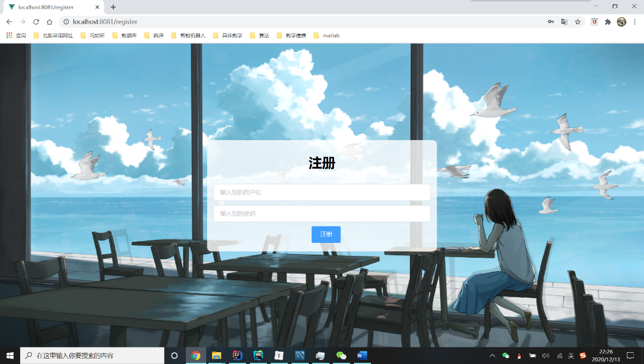Screen dimensions: 644x364
Task: Open saved passwords key icon
Action: pyautogui.click(x=551, y=22)
